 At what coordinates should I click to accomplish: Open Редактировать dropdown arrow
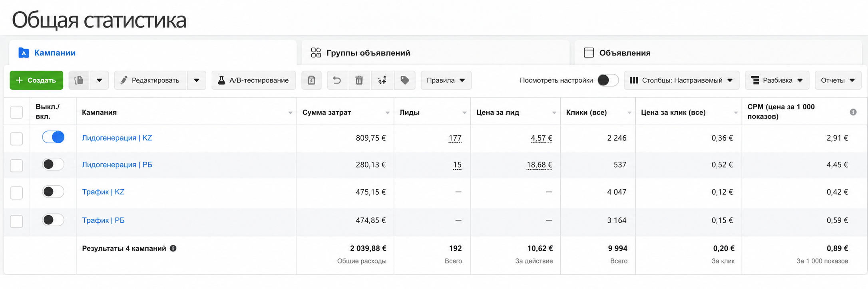click(x=197, y=80)
